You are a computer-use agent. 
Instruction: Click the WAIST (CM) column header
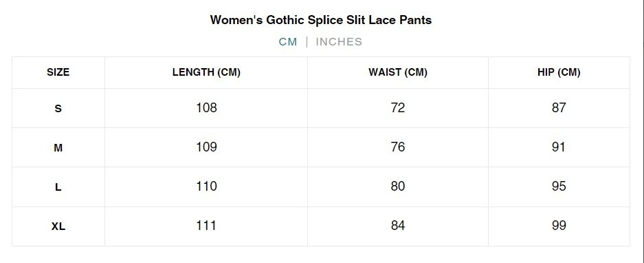(398, 72)
